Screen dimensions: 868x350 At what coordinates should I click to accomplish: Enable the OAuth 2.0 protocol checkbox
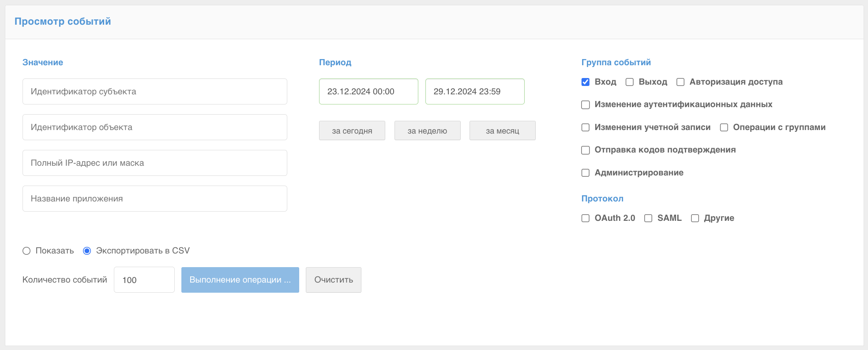586,218
